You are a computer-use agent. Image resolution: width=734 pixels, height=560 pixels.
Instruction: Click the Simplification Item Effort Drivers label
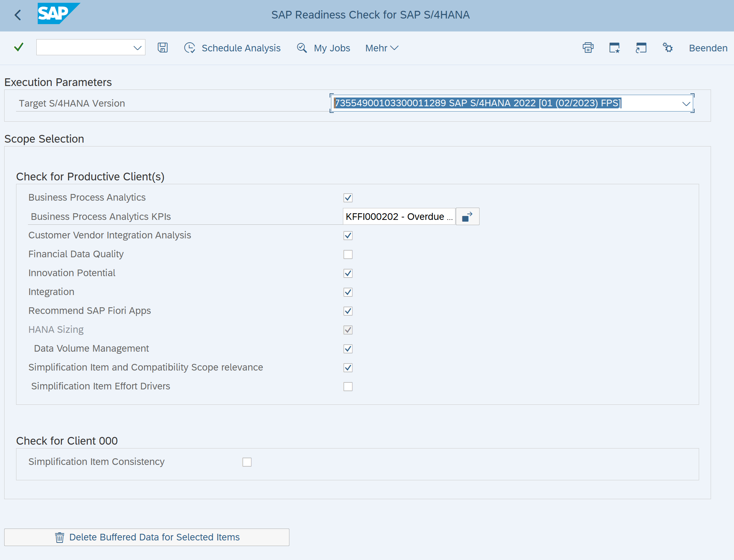[100, 386]
